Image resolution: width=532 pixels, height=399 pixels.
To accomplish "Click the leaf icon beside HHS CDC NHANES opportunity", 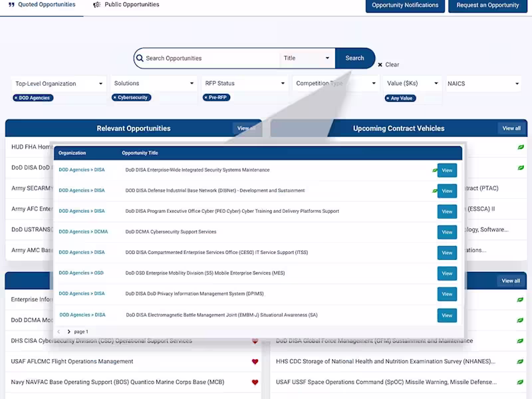I will 519,361.
